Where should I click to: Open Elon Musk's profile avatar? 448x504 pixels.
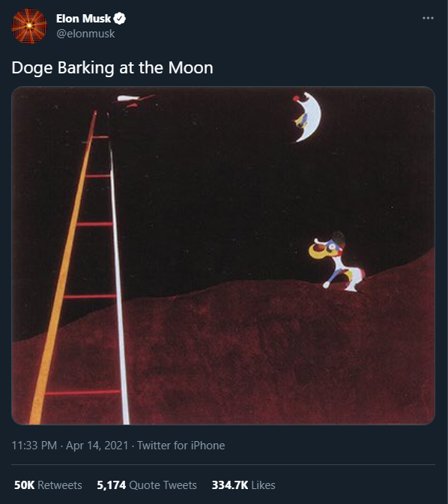tap(29, 25)
